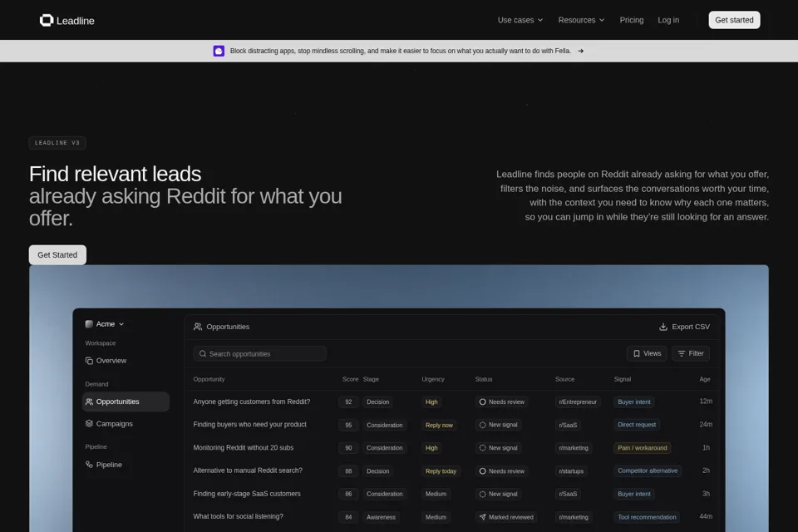The image size is (798, 532).
Task: Click the Source column header
Action: (565, 379)
